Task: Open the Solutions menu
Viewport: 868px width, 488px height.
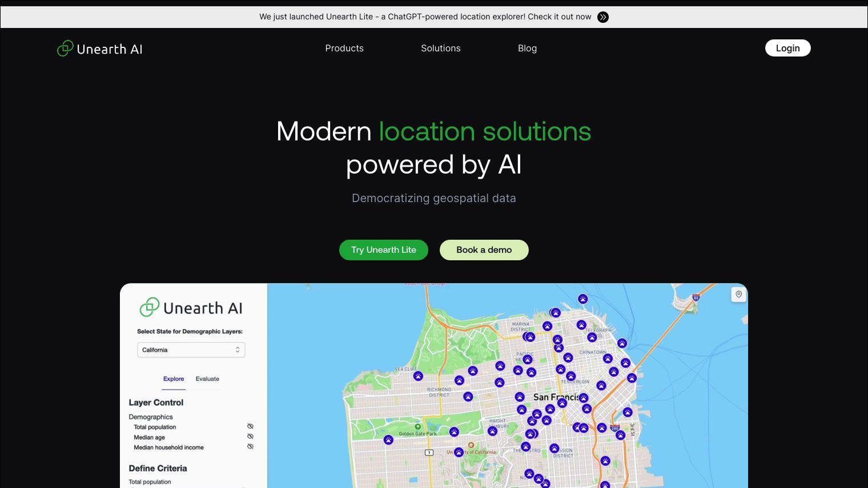Action: point(441,49)
